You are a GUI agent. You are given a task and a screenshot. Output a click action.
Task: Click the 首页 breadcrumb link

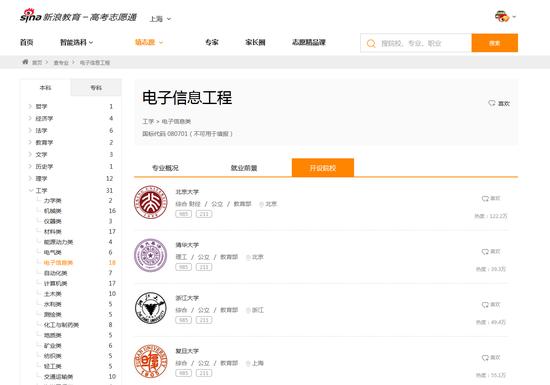[37, 63]
